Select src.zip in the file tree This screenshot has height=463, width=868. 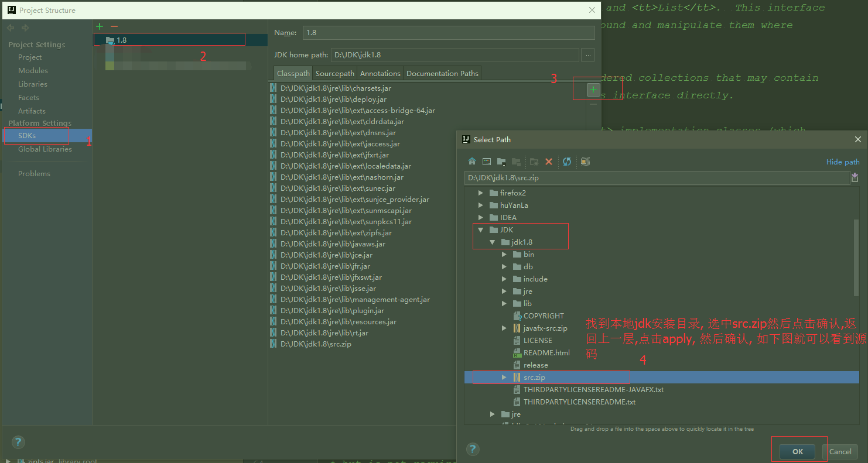662,377
